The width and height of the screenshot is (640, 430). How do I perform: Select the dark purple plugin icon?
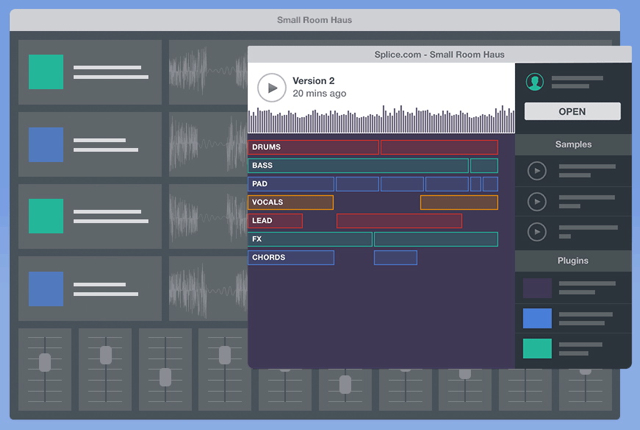(x=537, y=288)
